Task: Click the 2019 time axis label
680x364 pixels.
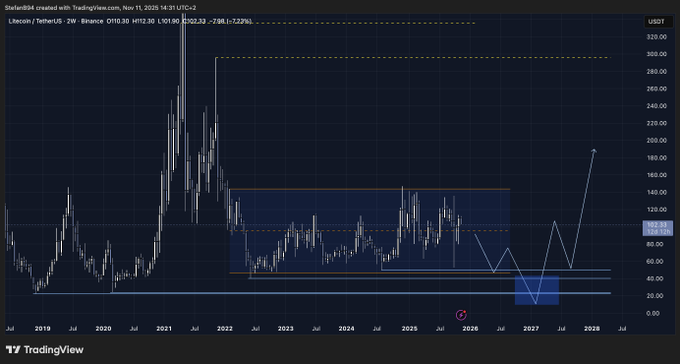Action: pyautogui.click(x=42, y=329)
